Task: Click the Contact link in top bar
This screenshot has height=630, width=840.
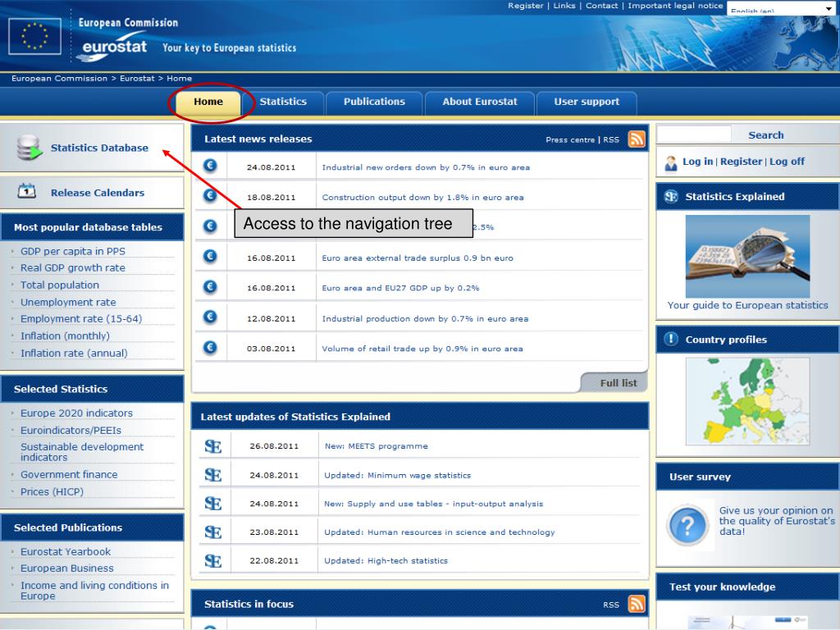Action: (601, 6)
